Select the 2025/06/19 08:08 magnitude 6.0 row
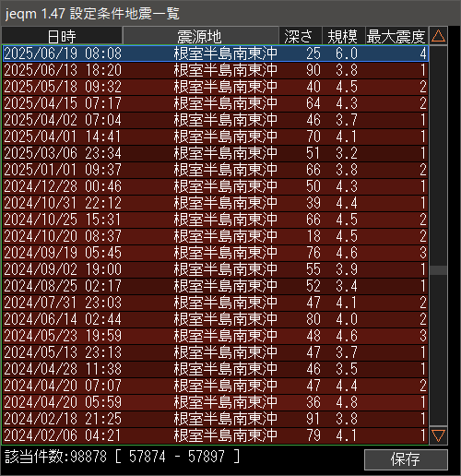The width and height of the screenshot is (461, 476). pyautogui.click(x=215, y=54)
